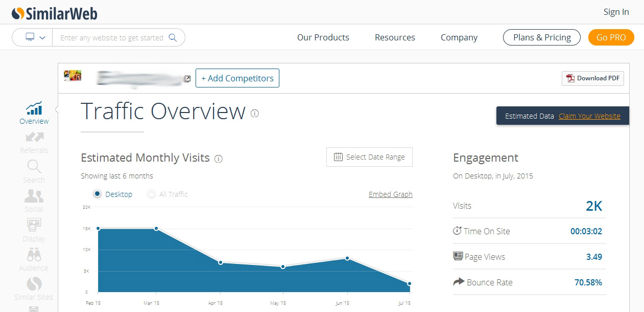Go to Similar Sites sidebar section
This screenshot has height=312, width=644.
34,289
